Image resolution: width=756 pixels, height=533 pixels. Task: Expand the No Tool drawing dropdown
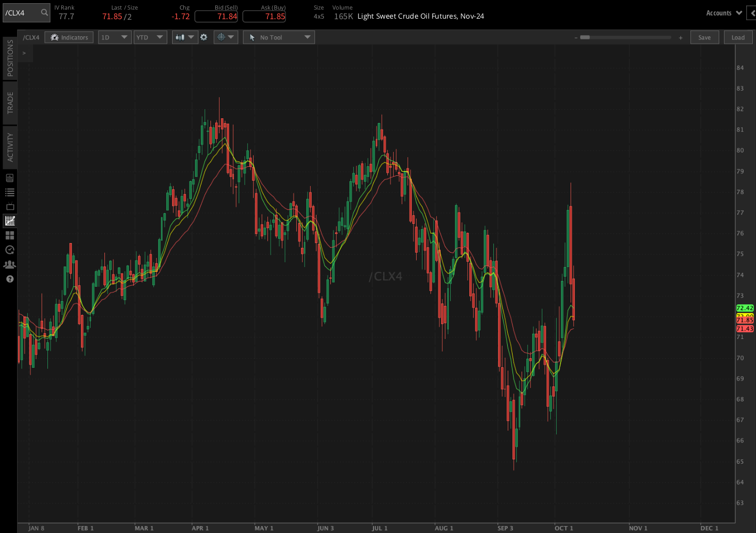pyautogui.click(x=278, y=37)
